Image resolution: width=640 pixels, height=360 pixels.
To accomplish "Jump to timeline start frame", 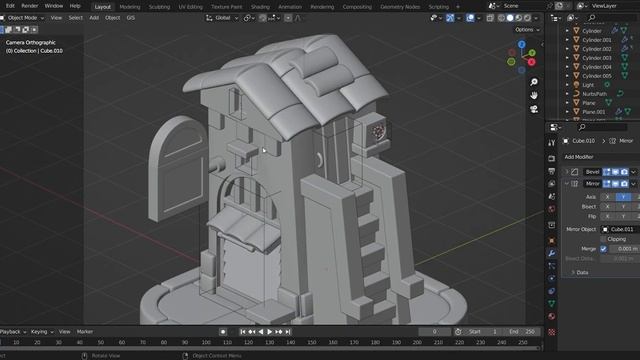I will 242,332.
